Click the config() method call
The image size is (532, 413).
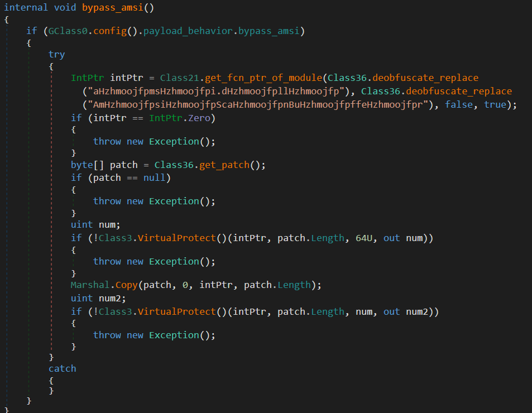pos(115,31)
